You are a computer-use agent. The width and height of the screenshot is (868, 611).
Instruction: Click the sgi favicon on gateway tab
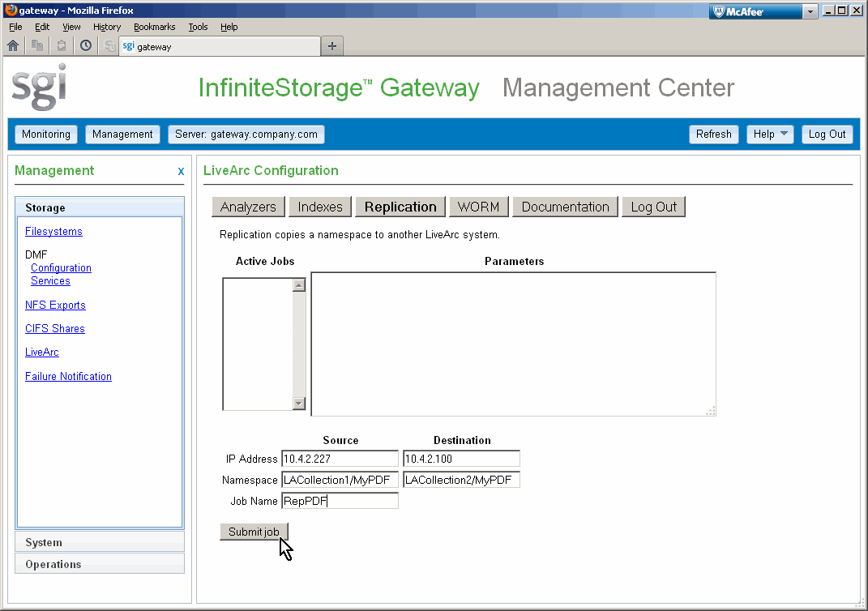point(128,46)
